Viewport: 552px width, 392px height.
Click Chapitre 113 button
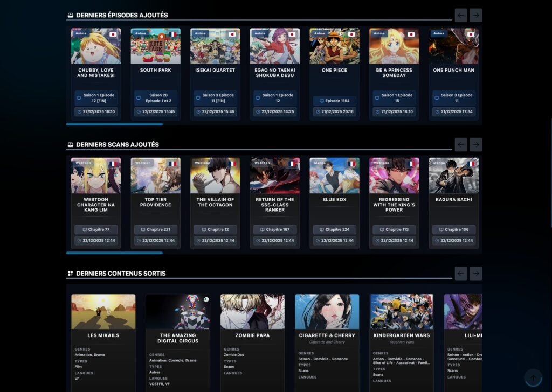point(394,229)
